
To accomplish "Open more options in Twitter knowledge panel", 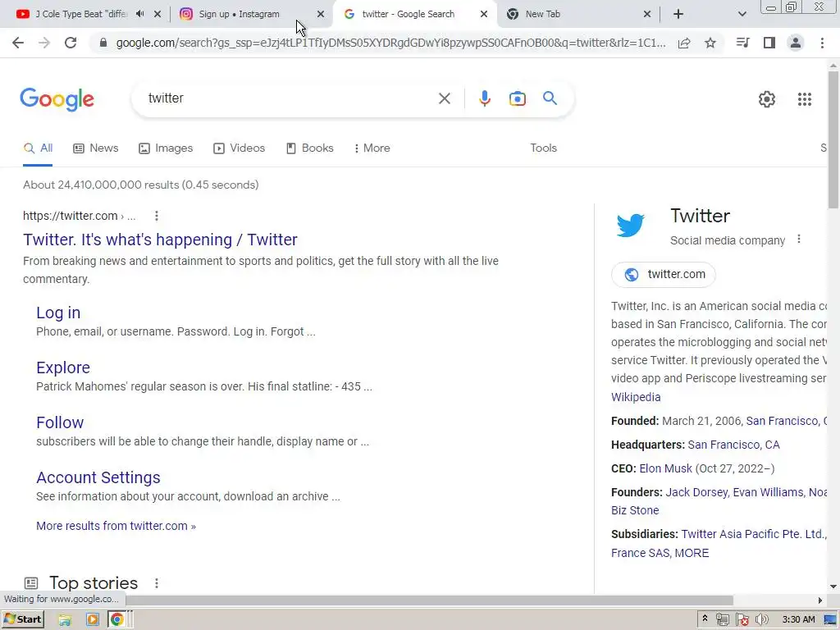I will 799,239.
